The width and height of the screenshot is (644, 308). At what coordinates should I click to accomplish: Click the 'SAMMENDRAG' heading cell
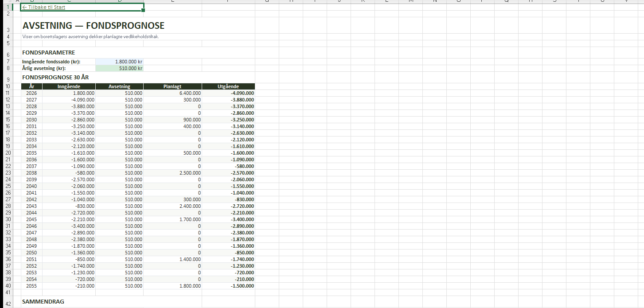tap(43, 301)
